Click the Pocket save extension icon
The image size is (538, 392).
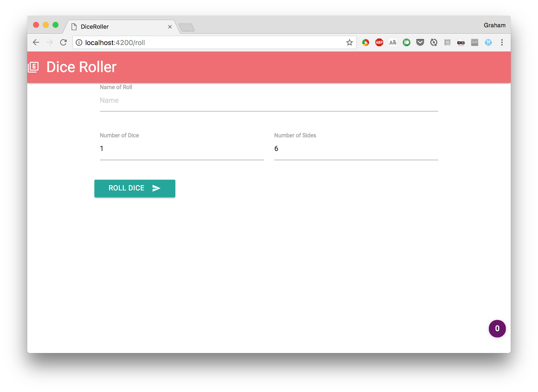click(420, 42)
